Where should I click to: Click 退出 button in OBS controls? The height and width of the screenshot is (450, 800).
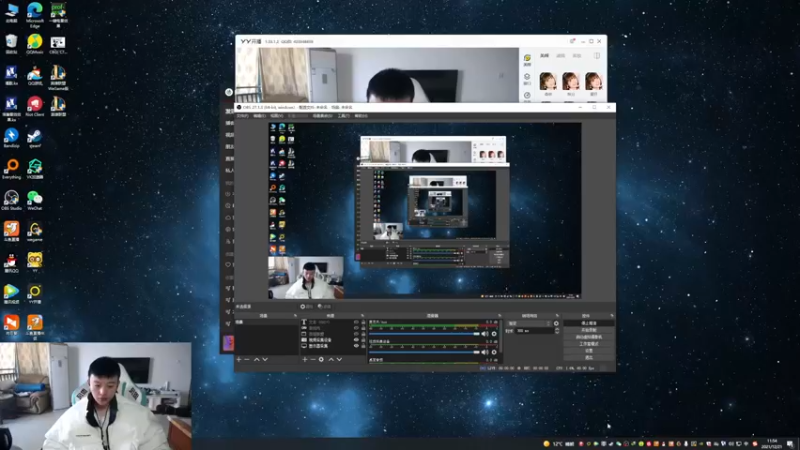589,358
